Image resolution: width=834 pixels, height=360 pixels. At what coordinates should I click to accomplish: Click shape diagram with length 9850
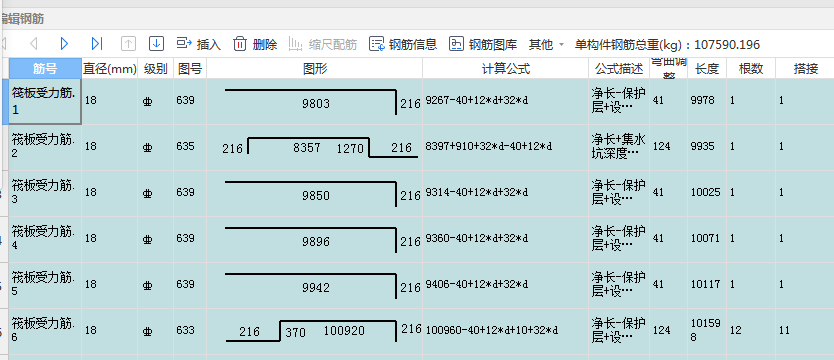[x=315, y=193]
